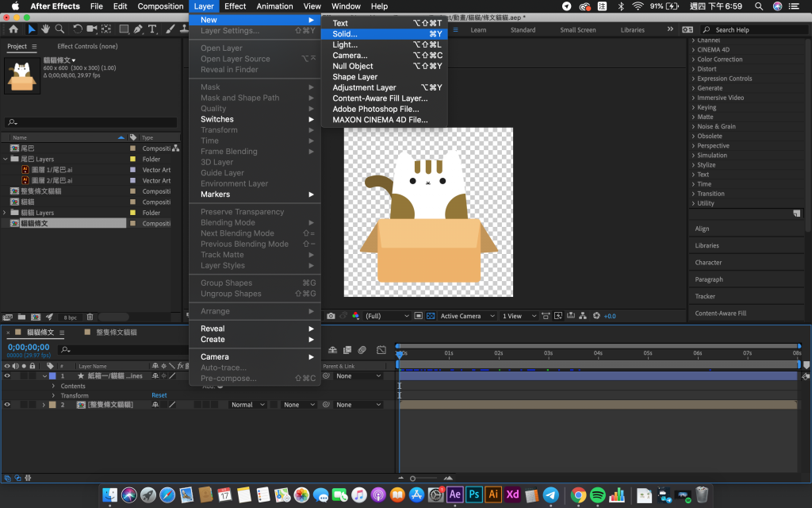
Task: Choose Solid... from the New submenu
Action: click(x=345, y=34)
